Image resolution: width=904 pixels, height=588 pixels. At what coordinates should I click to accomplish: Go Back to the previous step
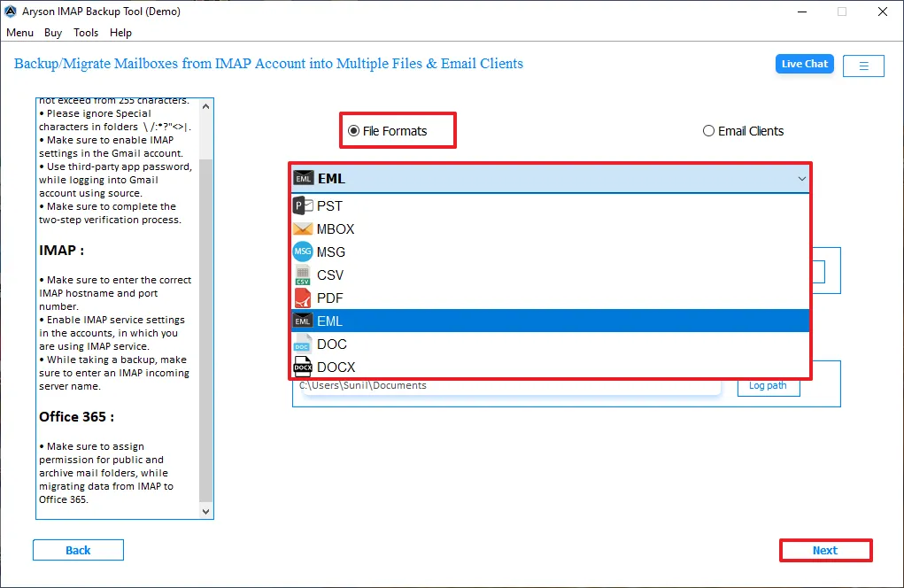(x=78, y=550)
